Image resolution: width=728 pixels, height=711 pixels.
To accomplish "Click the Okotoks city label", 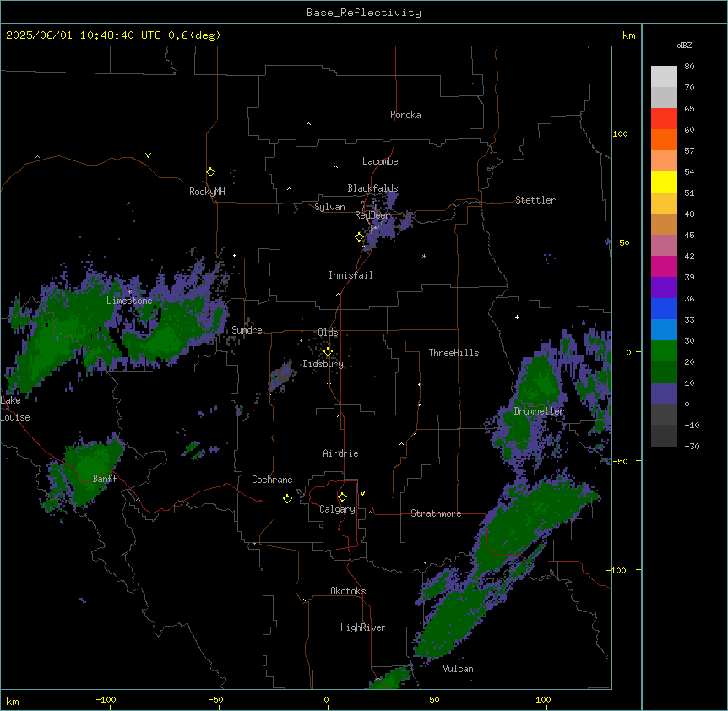I will coord(348,591).
